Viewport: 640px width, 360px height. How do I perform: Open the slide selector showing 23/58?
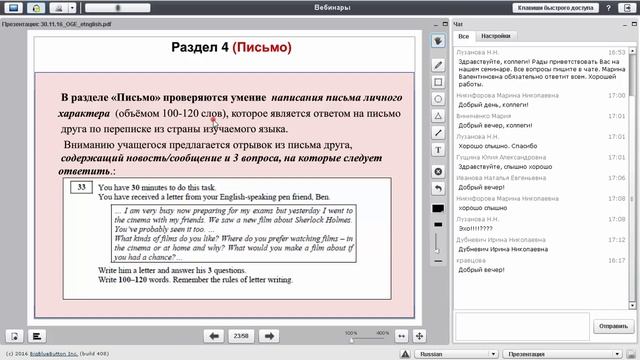[241, 336]
